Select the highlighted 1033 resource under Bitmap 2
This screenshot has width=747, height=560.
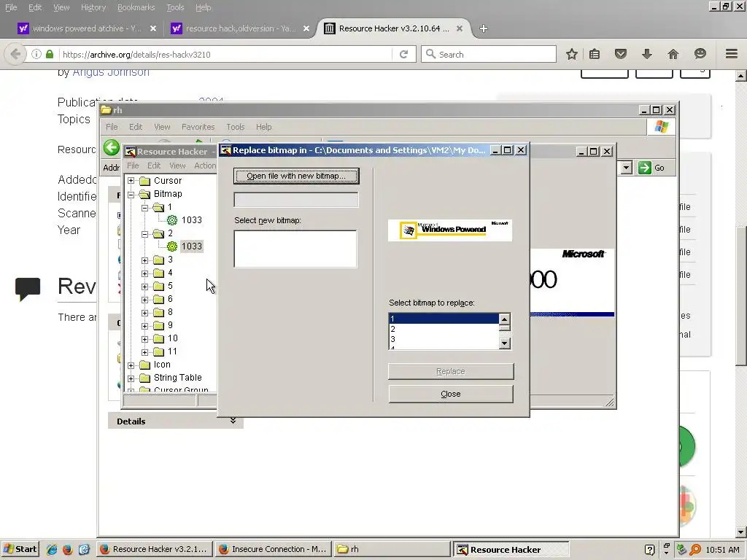(x=192, y=246)
